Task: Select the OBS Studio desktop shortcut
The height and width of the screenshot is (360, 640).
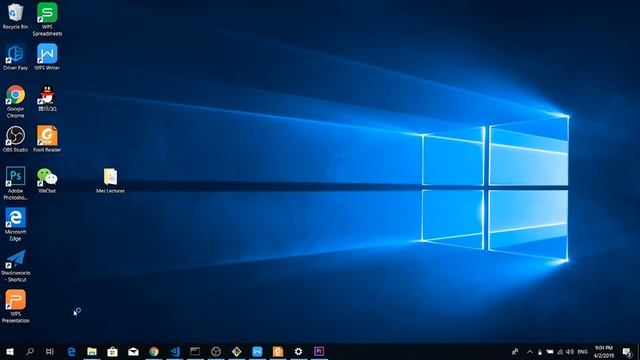Action: coord(16,139)
